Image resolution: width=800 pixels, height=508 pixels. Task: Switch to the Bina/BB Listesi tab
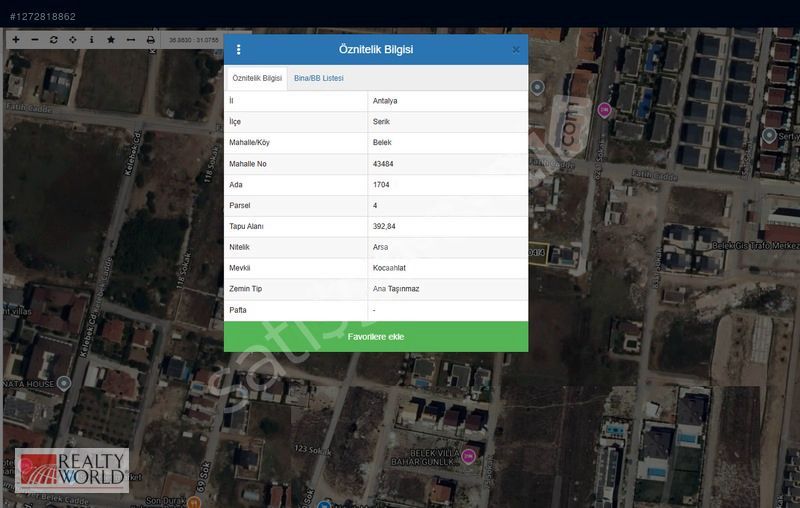click(x=318, y=78)
